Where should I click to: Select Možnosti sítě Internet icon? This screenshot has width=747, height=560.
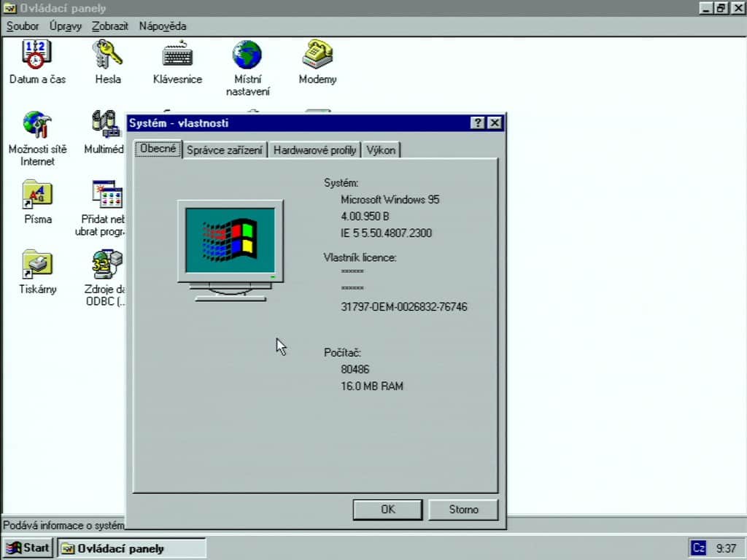coord(37,124)
